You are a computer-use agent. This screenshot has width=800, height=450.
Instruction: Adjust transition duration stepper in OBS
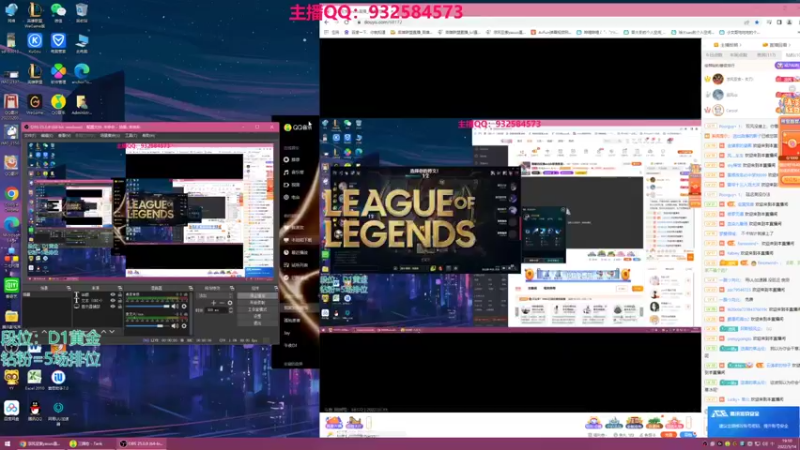click(x=231, y=310)
